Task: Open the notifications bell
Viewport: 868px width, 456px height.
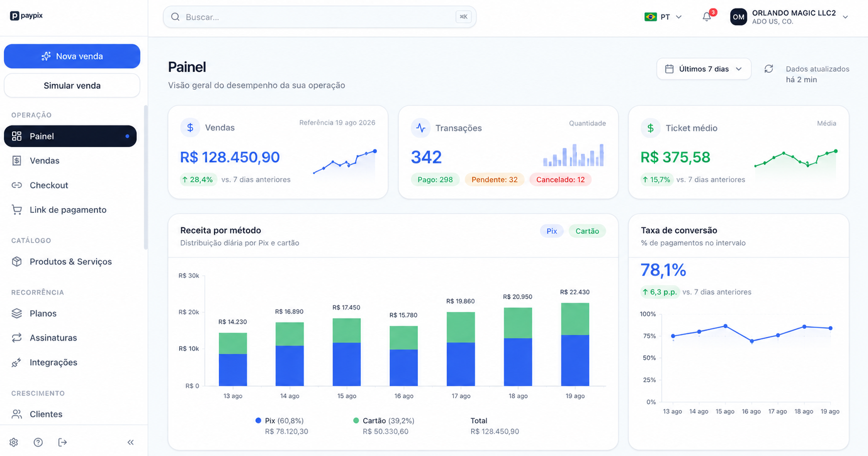Action: coord(707,17)
